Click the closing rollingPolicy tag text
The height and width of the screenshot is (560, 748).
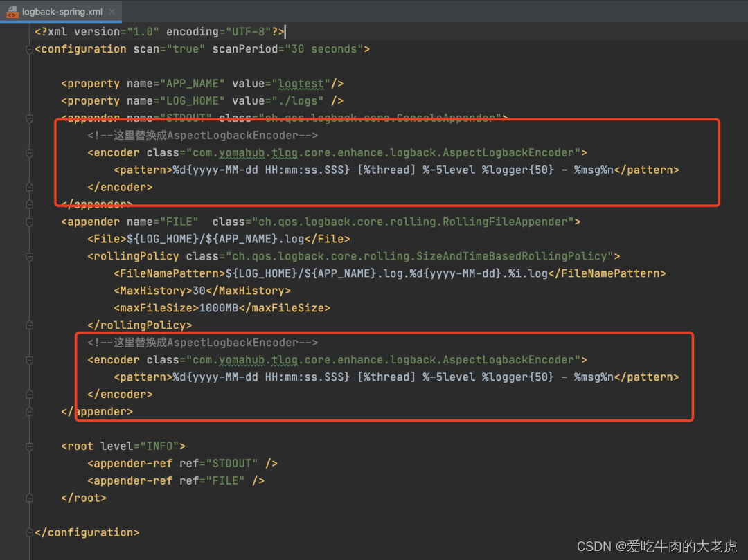pos(140,325)
